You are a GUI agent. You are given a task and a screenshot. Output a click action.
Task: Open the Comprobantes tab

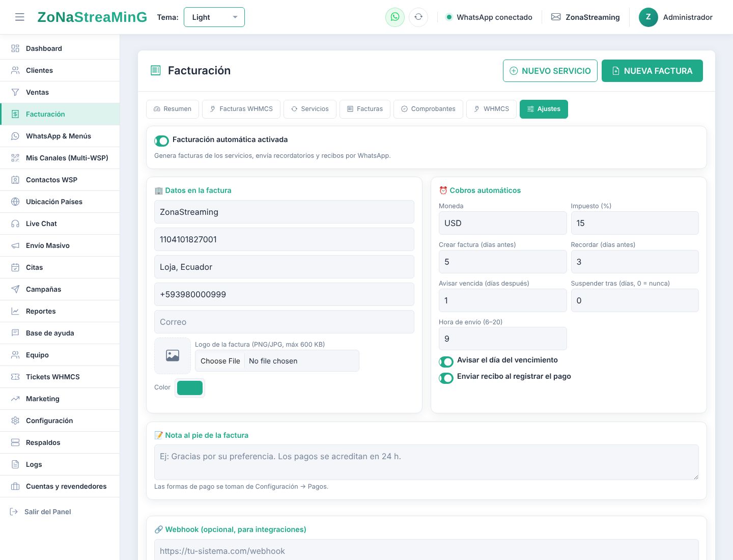point(428,109)
